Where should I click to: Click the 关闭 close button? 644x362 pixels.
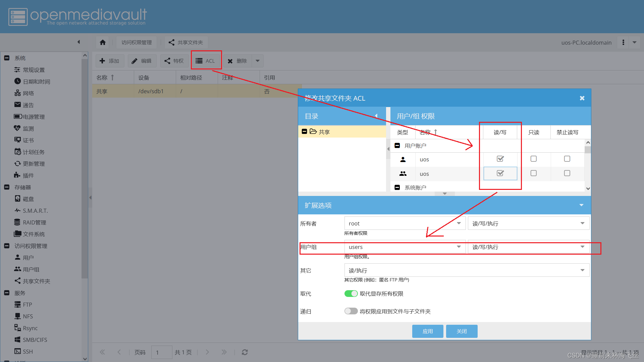462,331
